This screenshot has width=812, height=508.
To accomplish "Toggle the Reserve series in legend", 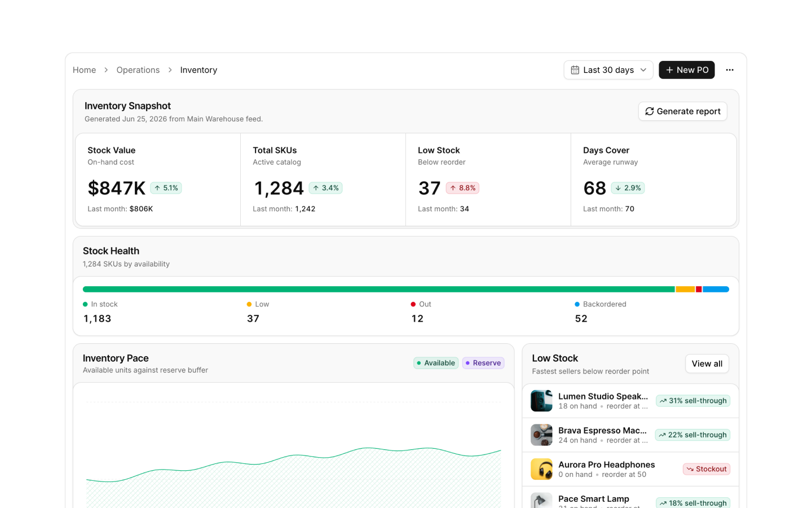I will [x=483, y=363].
